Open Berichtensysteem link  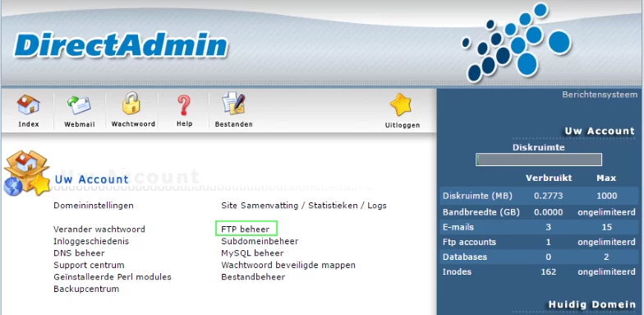[x=600, y=95]
